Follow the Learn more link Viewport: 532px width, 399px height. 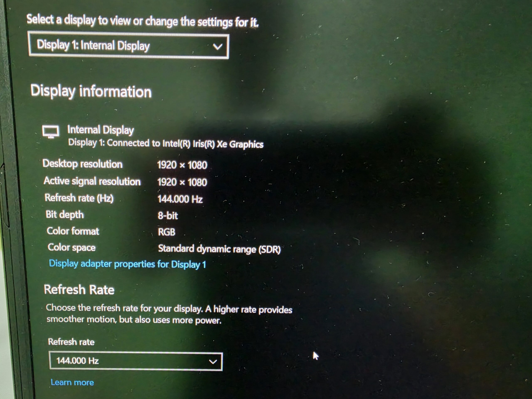click(72, 382)
